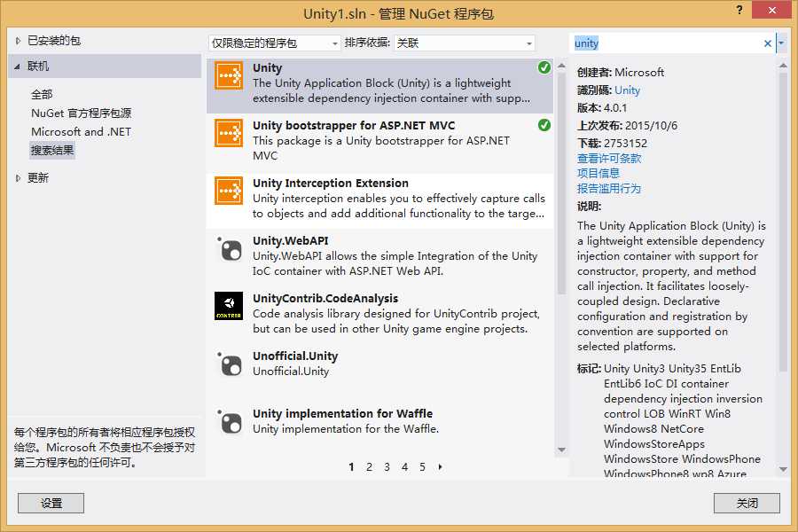The height and width of the screenshot is (532, 798).
Task: Select NuGet 官方程序包源
Action: tap(81, 113)
